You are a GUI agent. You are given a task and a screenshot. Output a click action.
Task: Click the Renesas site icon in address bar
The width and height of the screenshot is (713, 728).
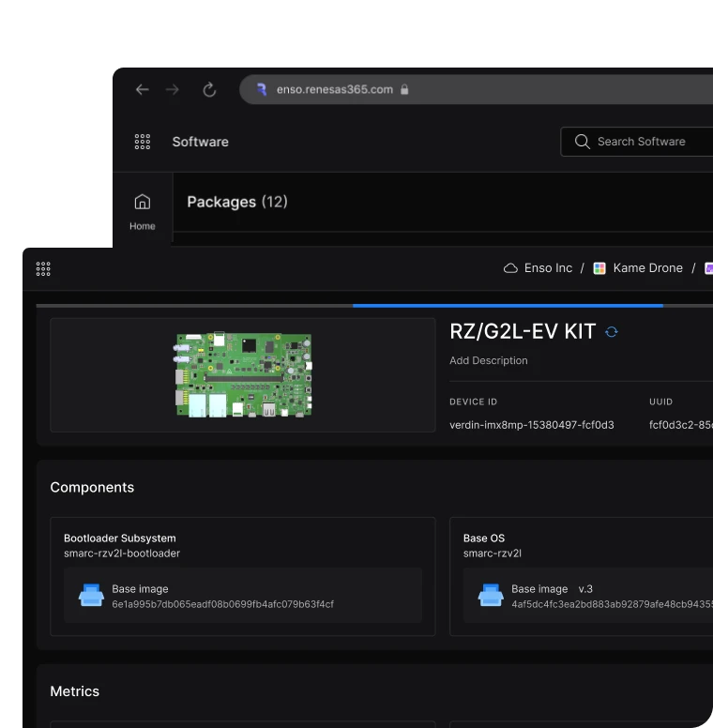[262, 90]
